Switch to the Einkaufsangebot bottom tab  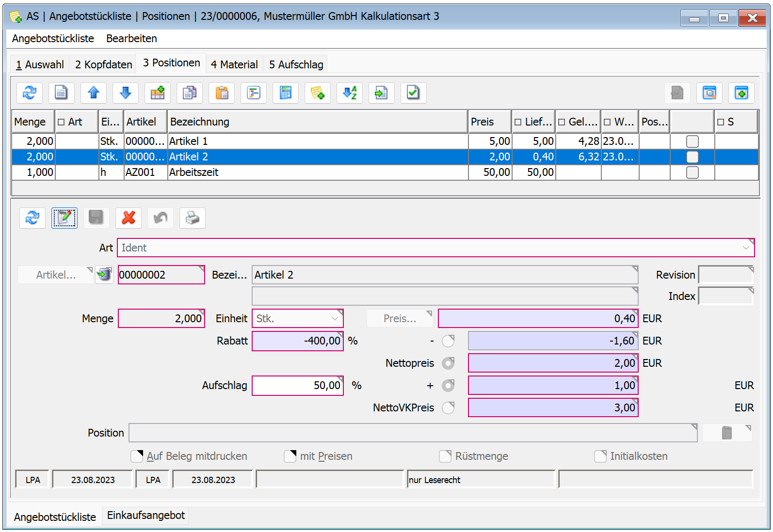click(x=146, y=516)
